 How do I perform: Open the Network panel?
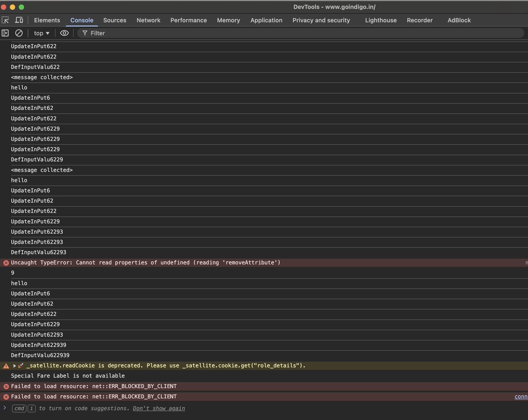tap(148, 20)
